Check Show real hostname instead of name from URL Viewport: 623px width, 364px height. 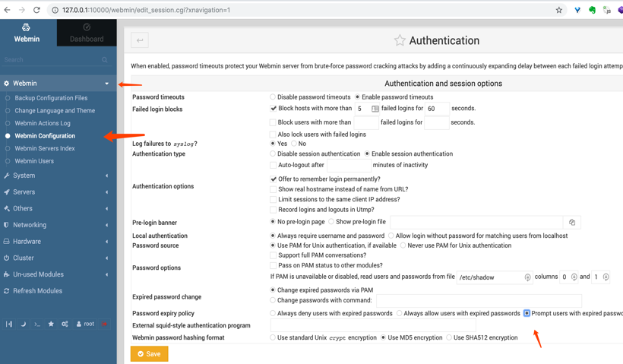click(x=273, y=189)
